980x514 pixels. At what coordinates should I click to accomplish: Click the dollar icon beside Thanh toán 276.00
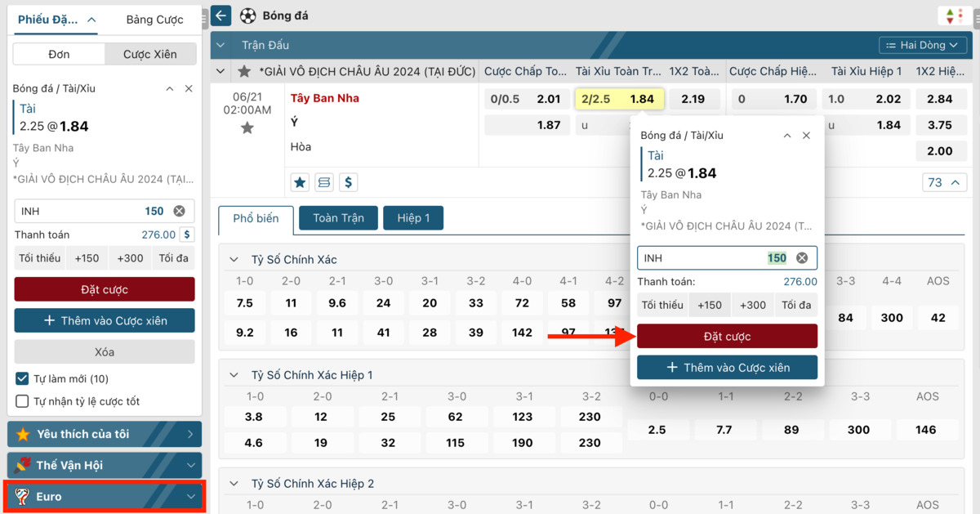187,235
